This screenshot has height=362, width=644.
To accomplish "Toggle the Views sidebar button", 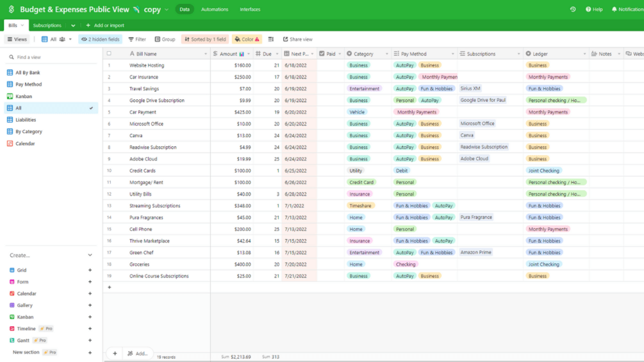I will [17, 39].
